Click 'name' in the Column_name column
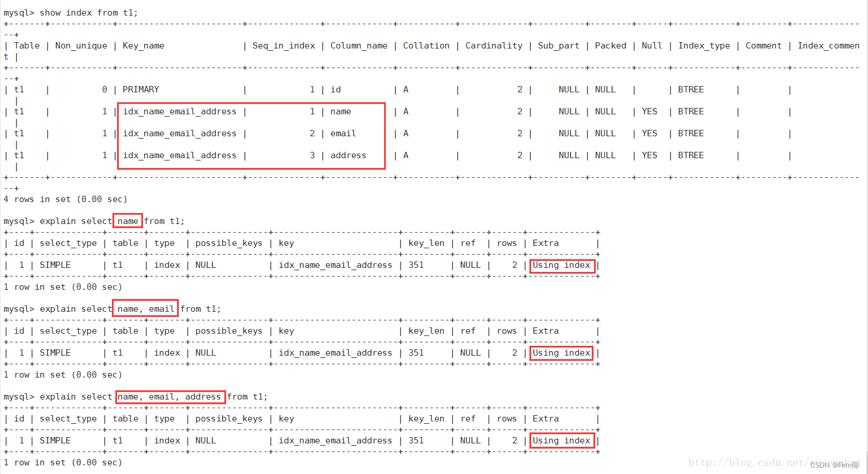Screen dimensions: 868x474 [x=340, y=111]
